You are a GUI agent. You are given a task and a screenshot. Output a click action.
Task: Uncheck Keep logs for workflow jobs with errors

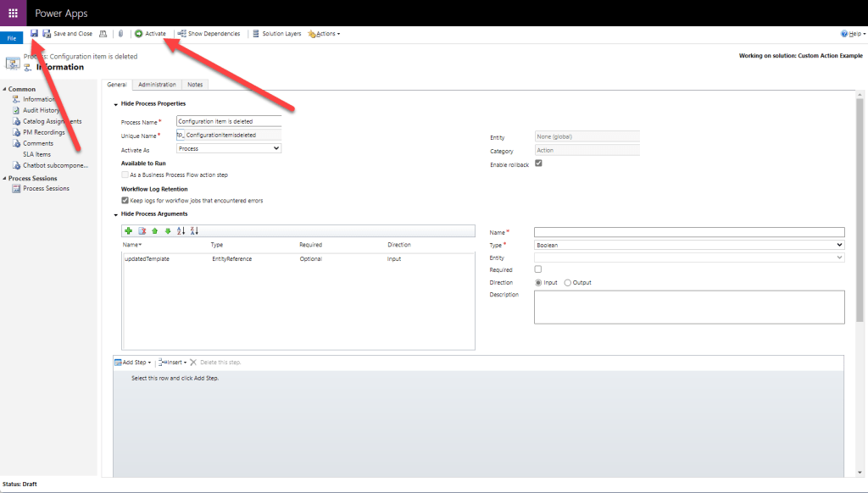[x=125, y=201]
